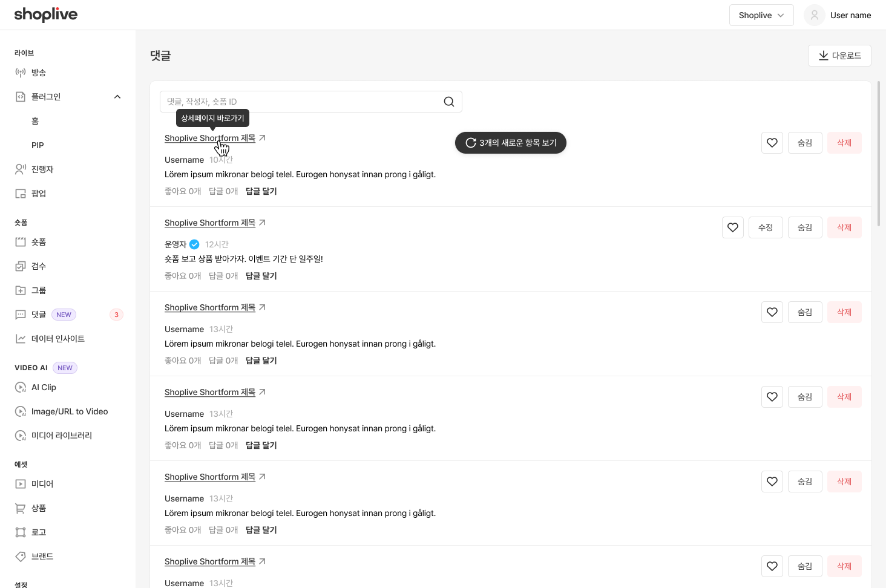Click 답글 달기 on the 운영자 comment

261,276
